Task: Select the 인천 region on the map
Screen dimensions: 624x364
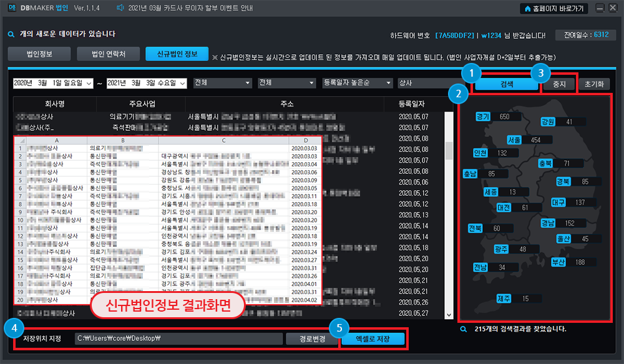Action: point(480,153)
